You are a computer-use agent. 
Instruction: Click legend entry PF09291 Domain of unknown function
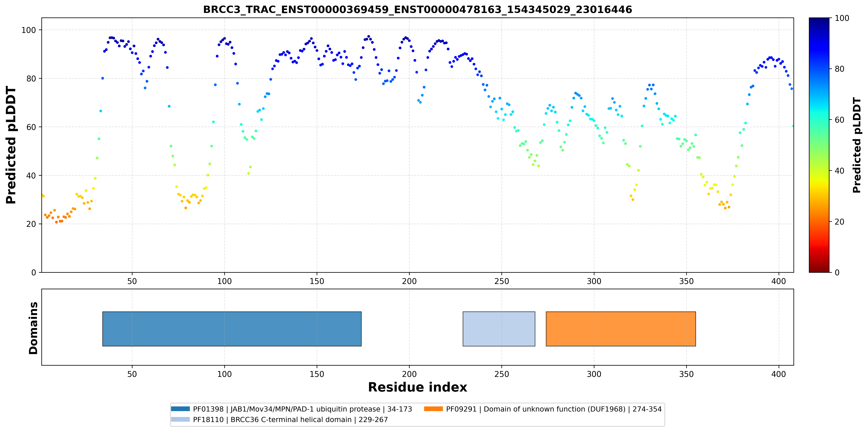pos(554,409)
